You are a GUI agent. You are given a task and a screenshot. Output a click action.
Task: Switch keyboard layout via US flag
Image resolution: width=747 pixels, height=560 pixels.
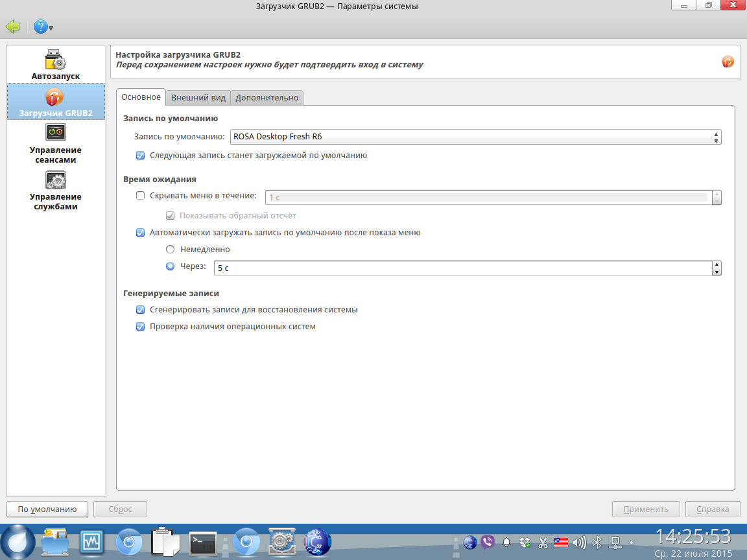pos(561,542)
